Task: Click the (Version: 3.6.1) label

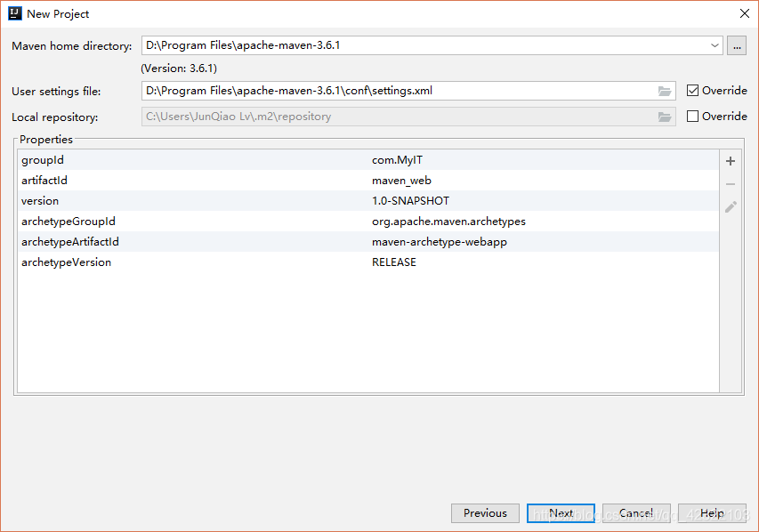Action: (179, 69)
